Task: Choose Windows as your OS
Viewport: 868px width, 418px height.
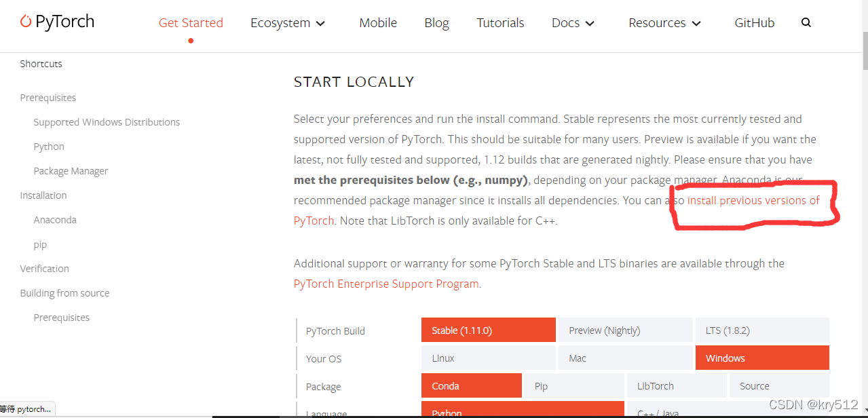Action: [x=762, y=358]
